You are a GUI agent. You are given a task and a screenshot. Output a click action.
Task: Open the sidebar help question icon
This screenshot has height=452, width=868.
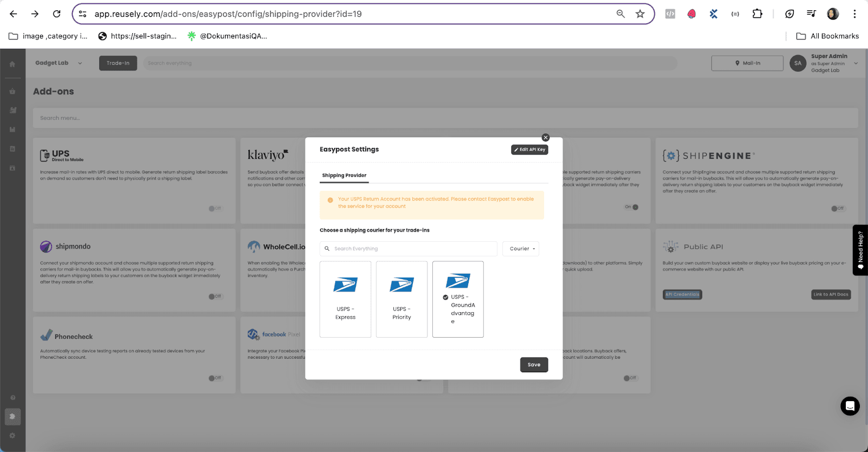[12, 398]
